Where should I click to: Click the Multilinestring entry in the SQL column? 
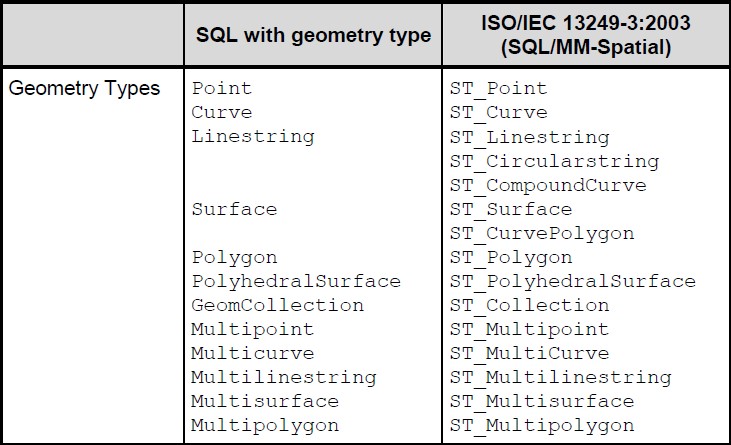283,377
